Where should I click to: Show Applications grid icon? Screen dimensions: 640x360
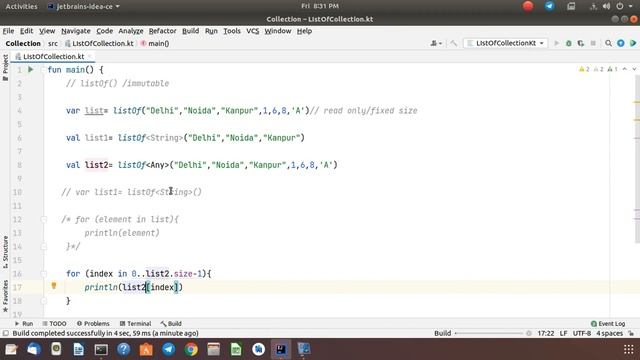629,349
